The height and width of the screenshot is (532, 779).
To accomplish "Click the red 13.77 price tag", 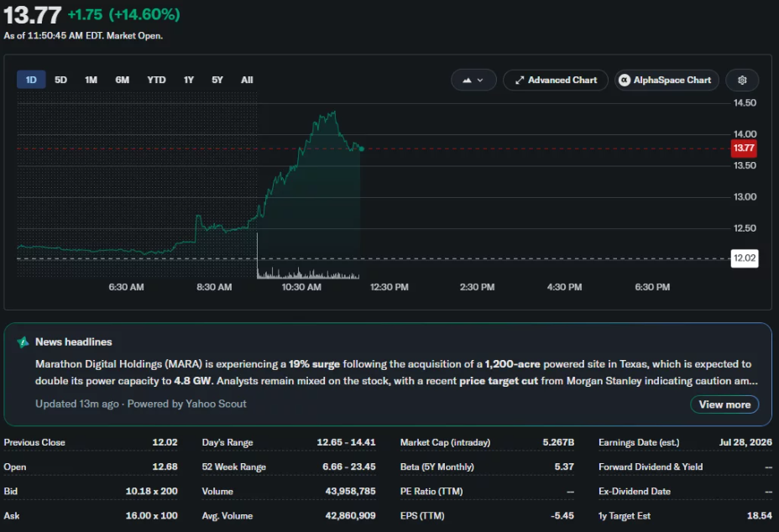I will pos(744,148).
